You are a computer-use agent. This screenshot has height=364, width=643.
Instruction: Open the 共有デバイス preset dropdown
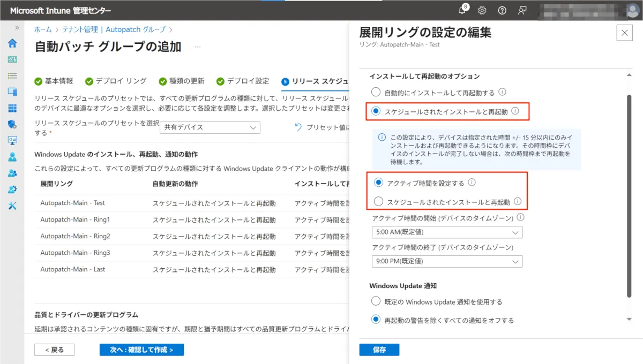(x=210, y=127)
